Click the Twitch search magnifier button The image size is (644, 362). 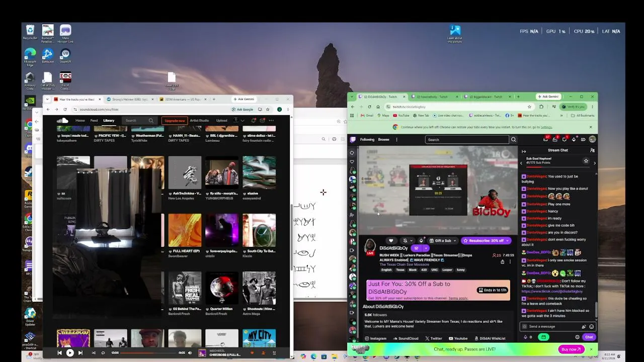514,140
